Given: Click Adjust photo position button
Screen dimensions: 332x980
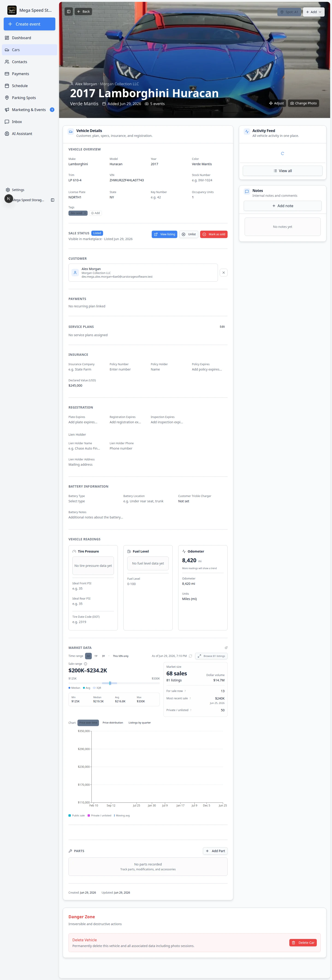Looking at the screenshot, I should (x=276, y=103).
